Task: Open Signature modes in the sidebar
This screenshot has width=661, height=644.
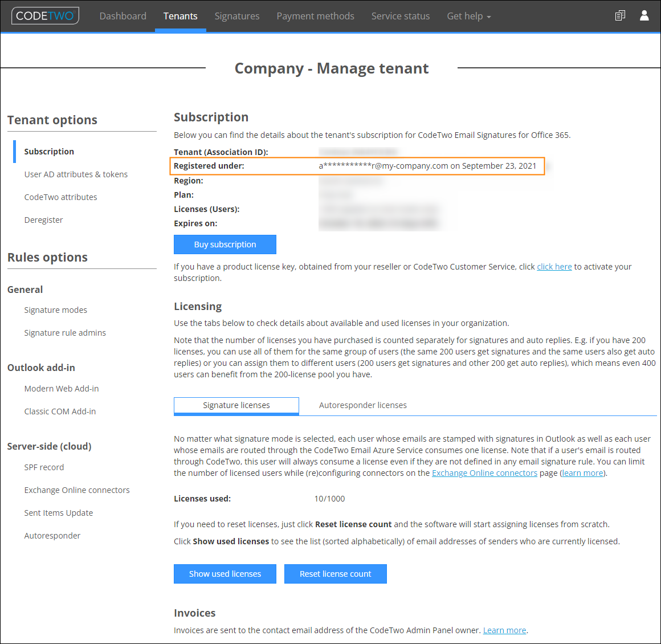Action: point(56,310)
